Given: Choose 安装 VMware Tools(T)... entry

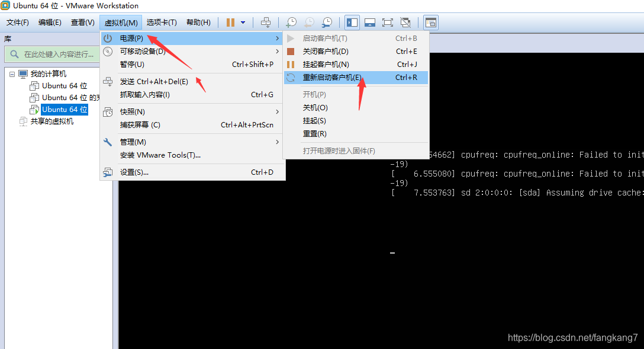Looking at the screenshot, I should pyautogui.click(x=192, y=155).
